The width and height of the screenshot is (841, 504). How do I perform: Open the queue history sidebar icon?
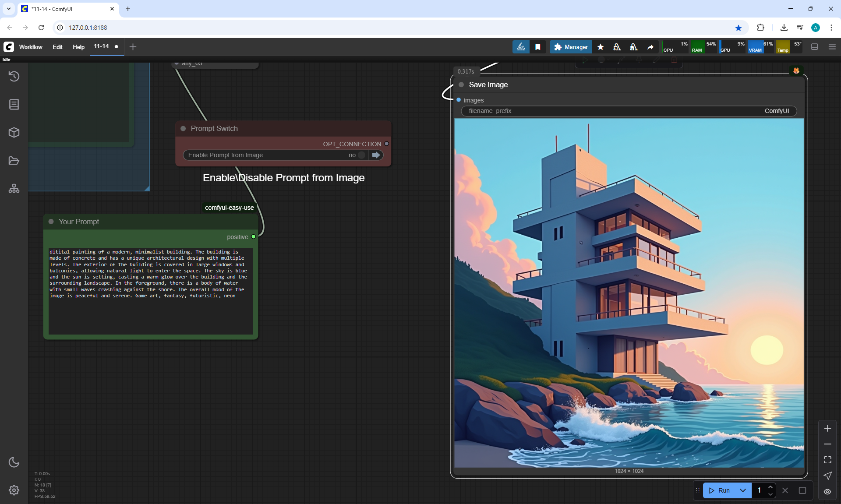[x=14, y=76]
